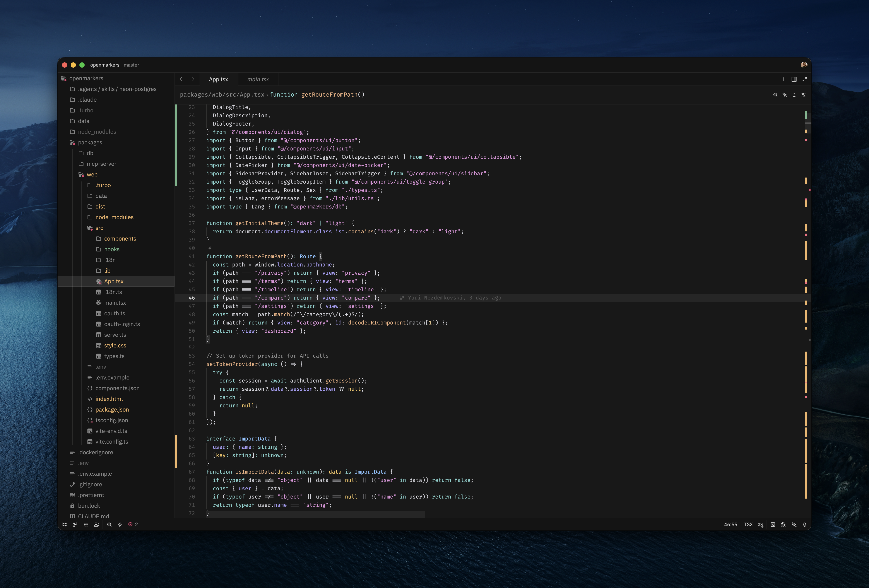The image size is (869, 588).
Task: Go back with the left arrow
Action: (182, 79)
